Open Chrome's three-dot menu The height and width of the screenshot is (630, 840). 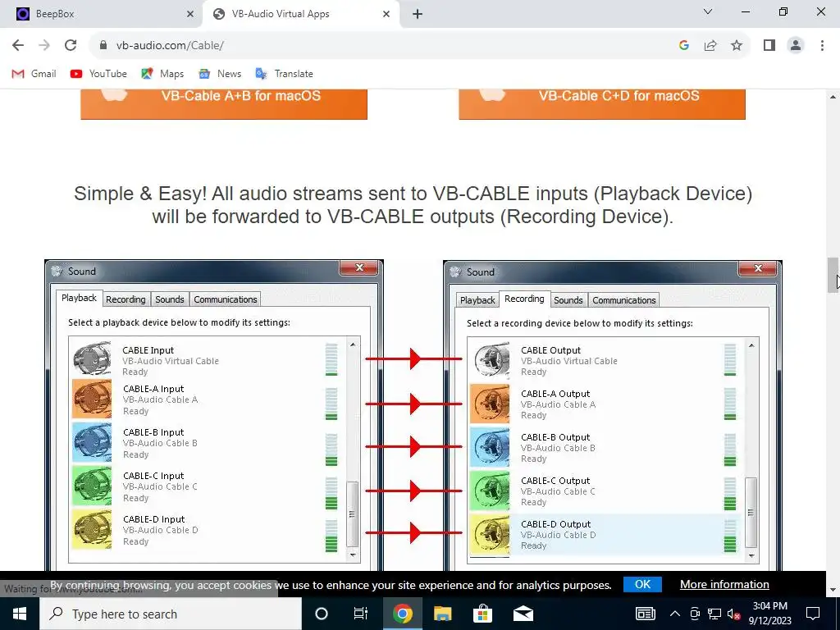coord(822,45)
